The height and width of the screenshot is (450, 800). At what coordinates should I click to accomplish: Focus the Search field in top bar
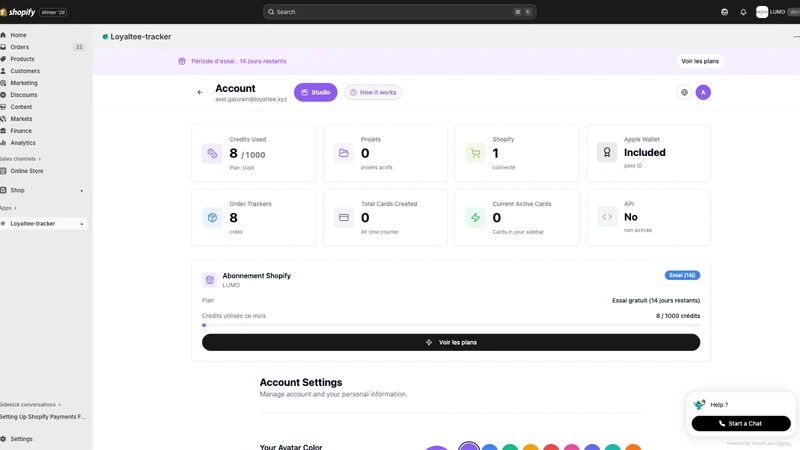(x=399, y=12)
